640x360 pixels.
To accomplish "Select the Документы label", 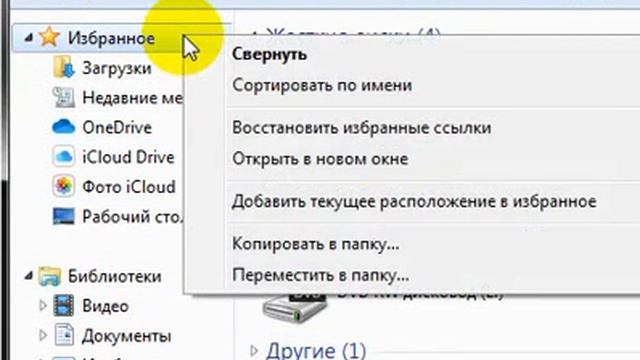I will click(127, 336).
